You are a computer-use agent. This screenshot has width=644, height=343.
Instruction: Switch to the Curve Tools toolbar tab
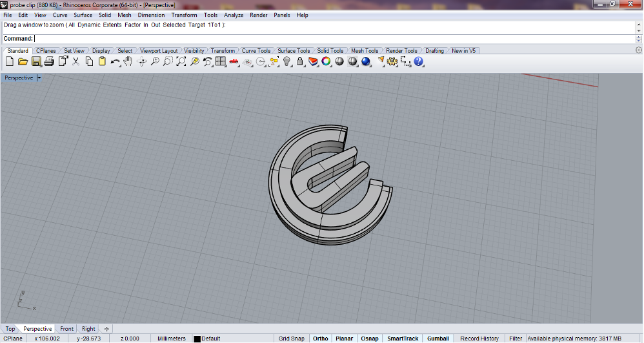pos(256,50)
